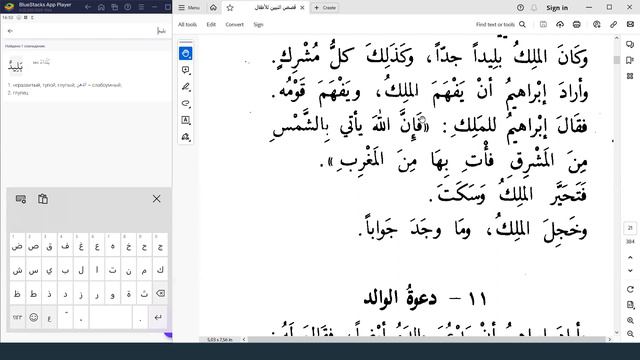Viewport: 640px width, 360px height.
Task: Tap the emoji key on keyboard
Action: pyautogui.click(x=33, y=317)
